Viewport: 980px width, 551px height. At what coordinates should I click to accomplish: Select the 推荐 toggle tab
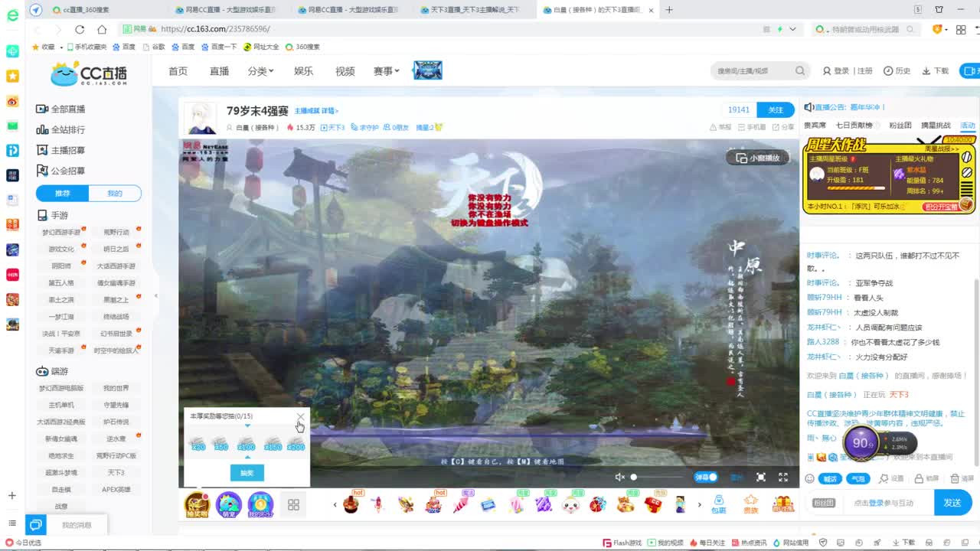coord(62,194)
